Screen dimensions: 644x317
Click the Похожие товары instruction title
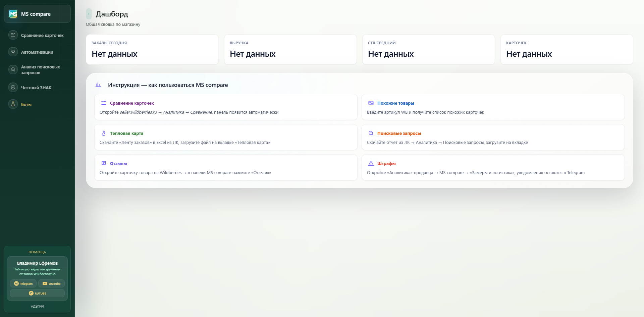(395, 103)
